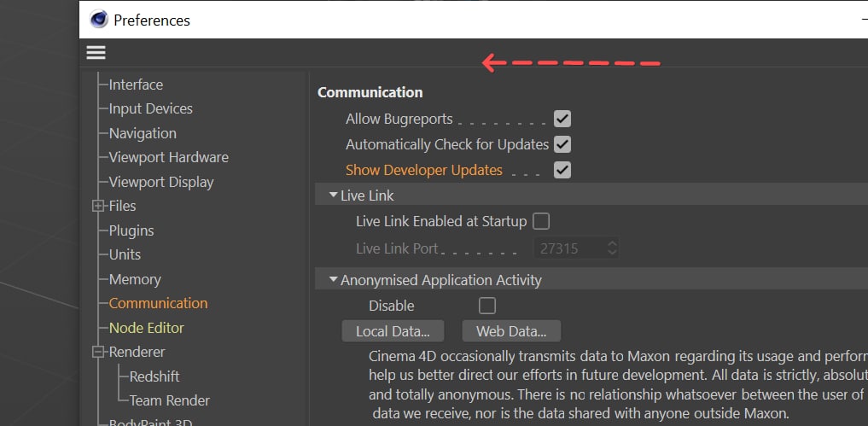Open Node Editor preferences
Image resolution: width=868 pixels, height=426 pixels.
point(146,328)
